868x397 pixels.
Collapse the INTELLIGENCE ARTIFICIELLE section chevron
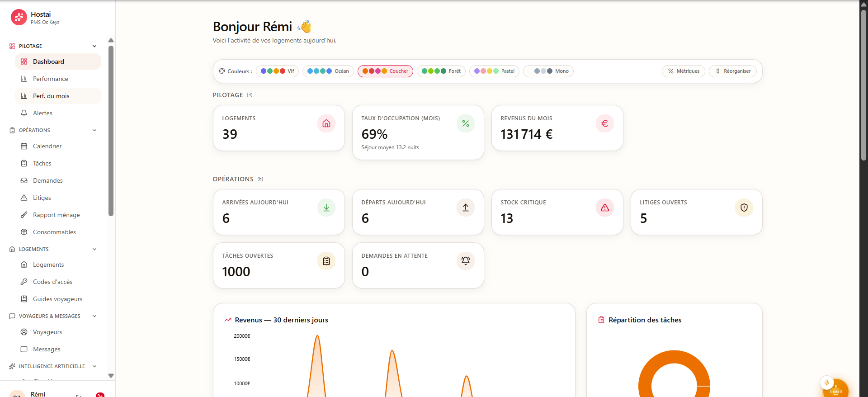(94, 366)
